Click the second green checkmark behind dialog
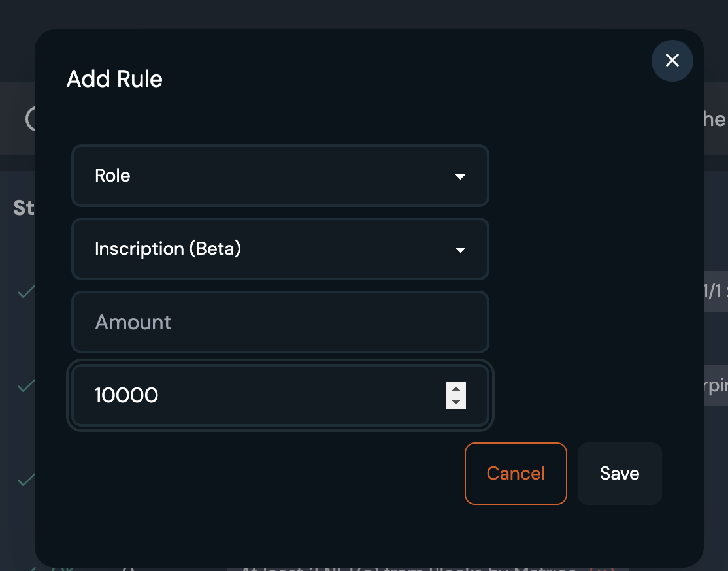Screen dimensions: 728x571 (25, 386)
